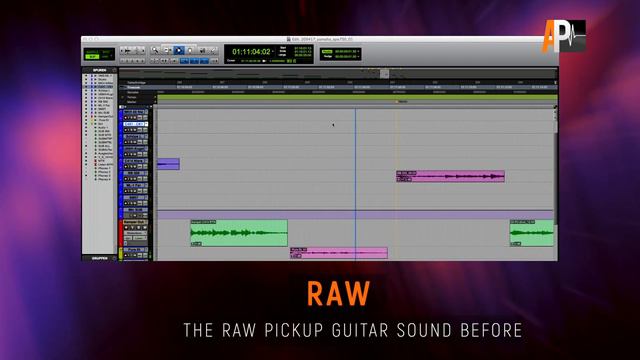
Task: Select the highlighted Selector tool
Action: (179, 51)
